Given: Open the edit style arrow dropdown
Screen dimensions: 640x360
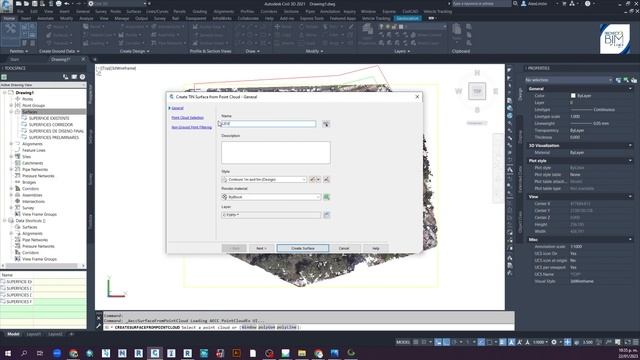Looking at the screenshot, I should click(318, 180).
